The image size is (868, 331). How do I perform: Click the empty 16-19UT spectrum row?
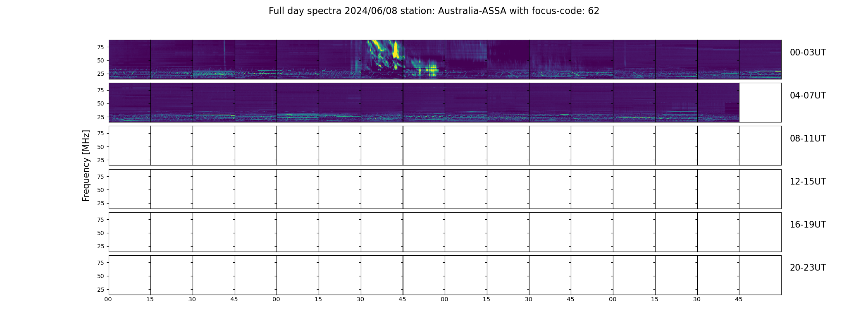pyautogui.click(x=445, y=232)
